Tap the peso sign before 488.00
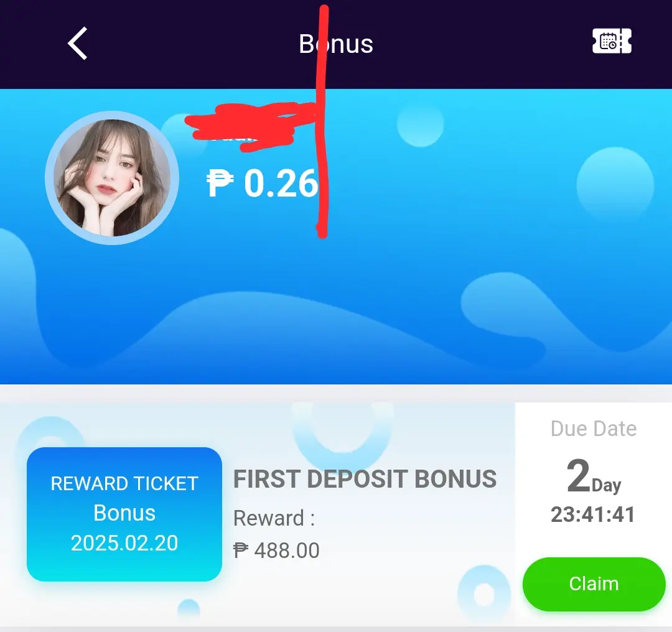672x632 pixels. (x=240, y=550)
